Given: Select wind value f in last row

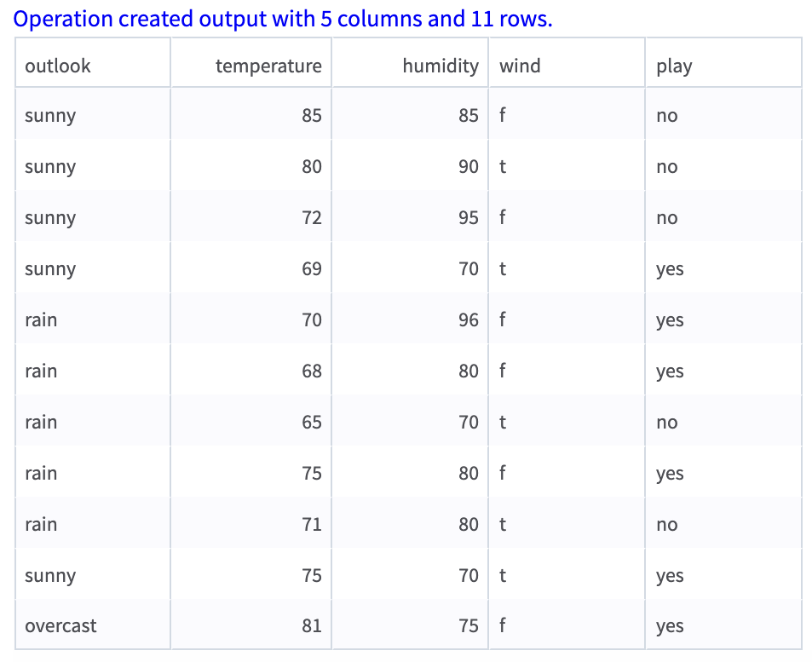Looking at the screenshot, I should (499, 625).
